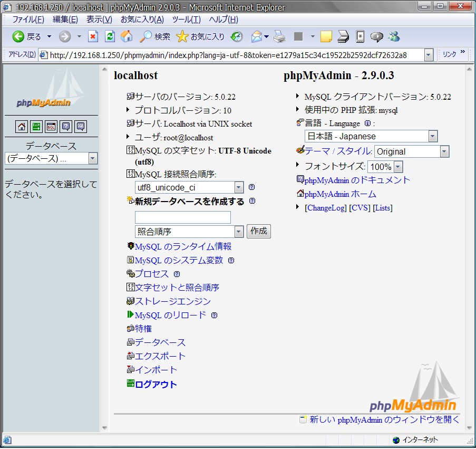Screen dimensions: 476x449
Task: Click the sidebar phpMyAdmin documentation icon
Action: click(x=66, y=127)
